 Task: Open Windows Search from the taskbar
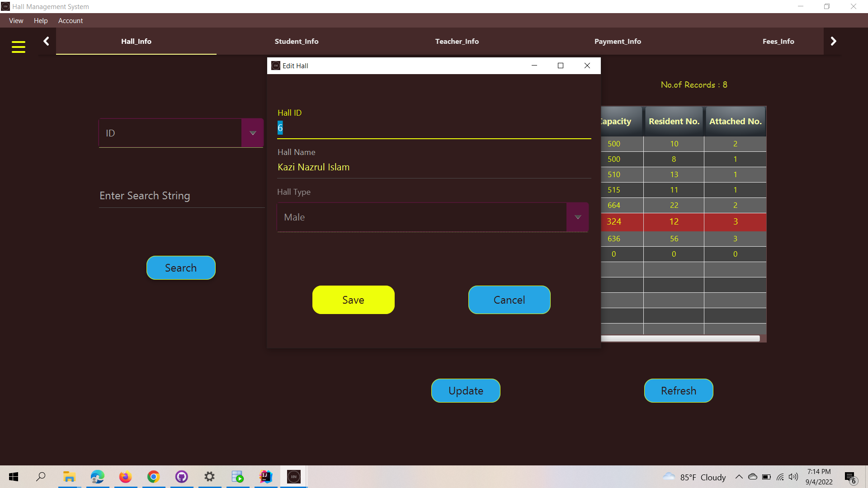41,477
